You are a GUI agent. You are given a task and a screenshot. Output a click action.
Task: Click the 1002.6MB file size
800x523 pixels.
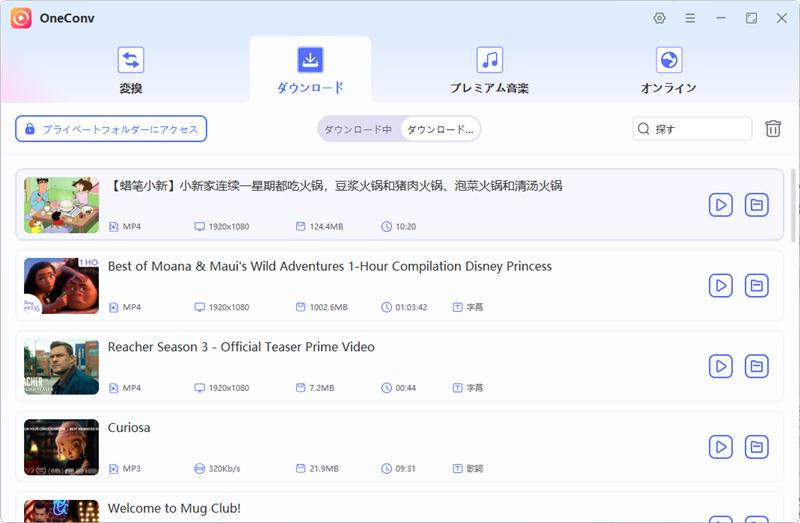[x=329, y=307]
